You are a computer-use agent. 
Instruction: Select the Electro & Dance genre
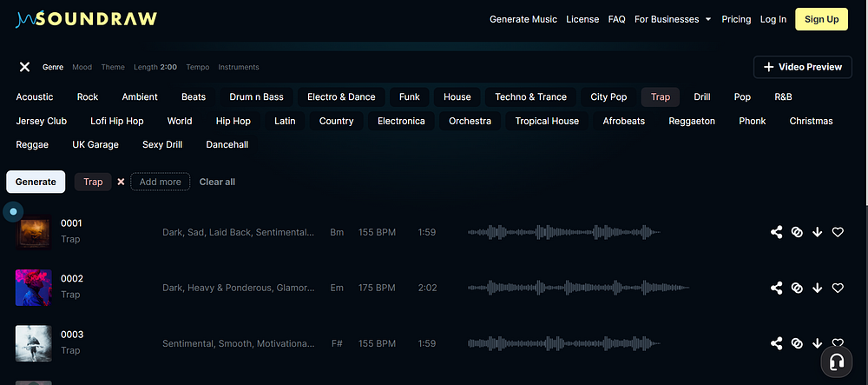click(341, 97)
